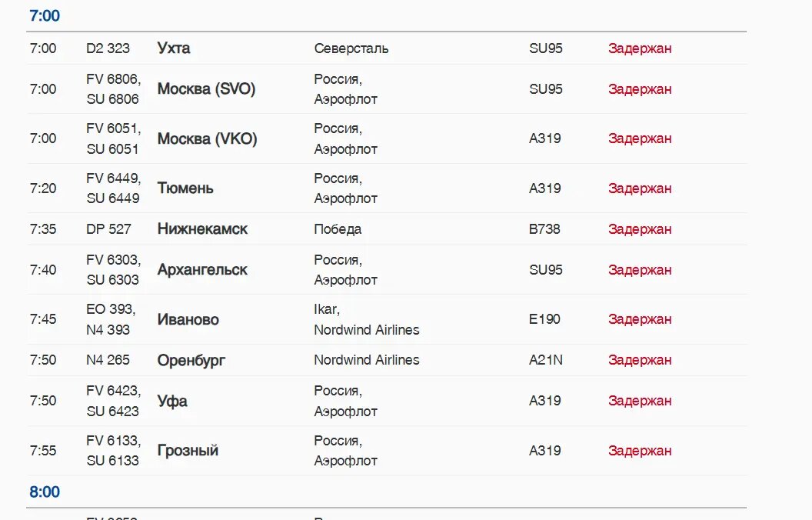The image size is (812, 520).
Task: Click the Иваново destination
Action: [x=188, y=319]
